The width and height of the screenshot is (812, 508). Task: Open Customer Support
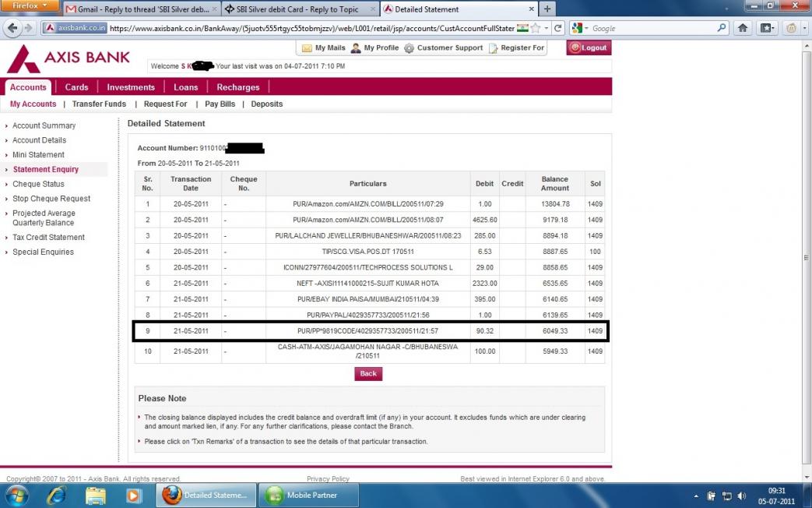[443, 48]
